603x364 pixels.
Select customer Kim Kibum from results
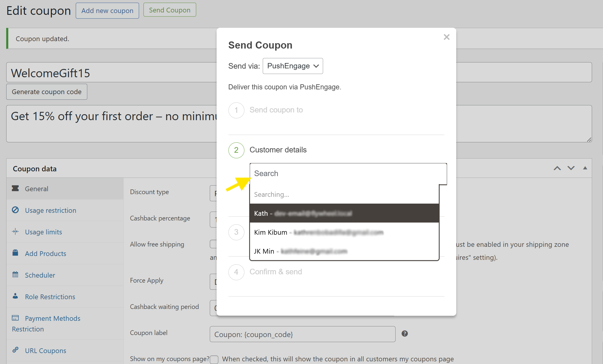344,232
